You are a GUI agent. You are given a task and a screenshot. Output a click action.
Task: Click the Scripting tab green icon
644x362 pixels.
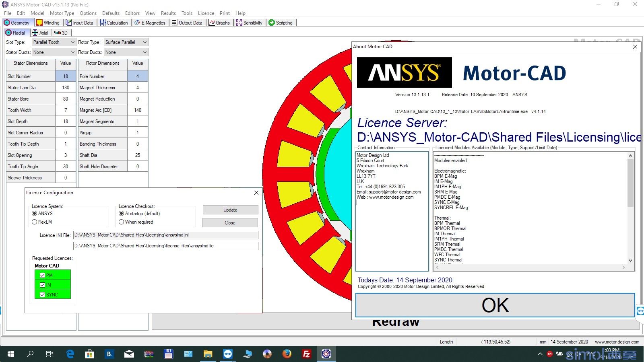[272, 23]
